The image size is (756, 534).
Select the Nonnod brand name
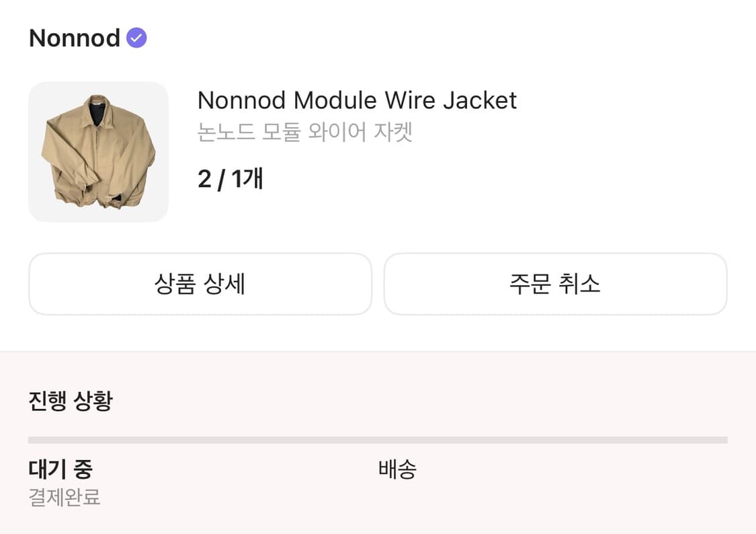(74, 38)
